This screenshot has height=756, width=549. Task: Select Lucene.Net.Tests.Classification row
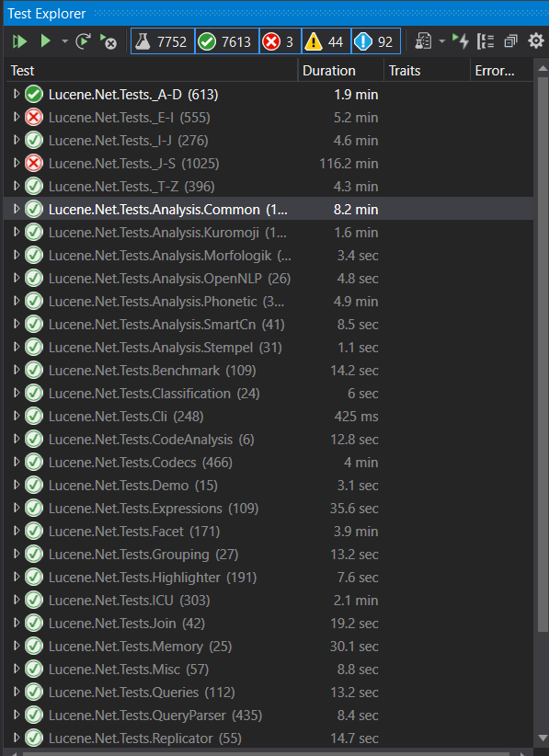269,393
